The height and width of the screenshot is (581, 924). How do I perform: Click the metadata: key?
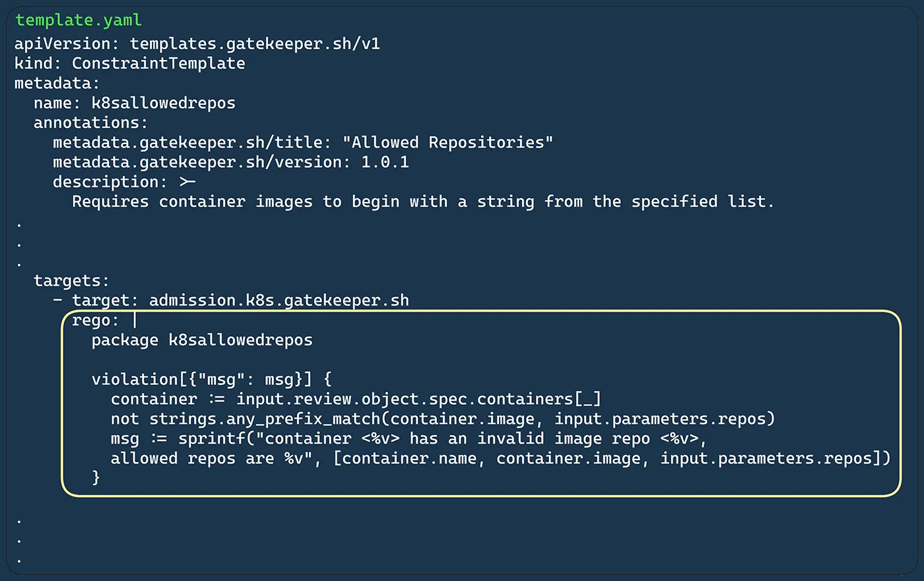pos(57,83)
